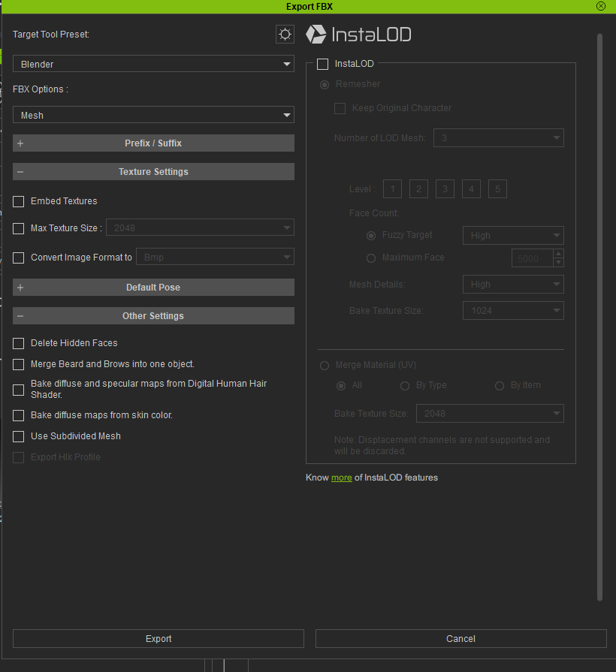Select LOD Level 2 button

419,189
